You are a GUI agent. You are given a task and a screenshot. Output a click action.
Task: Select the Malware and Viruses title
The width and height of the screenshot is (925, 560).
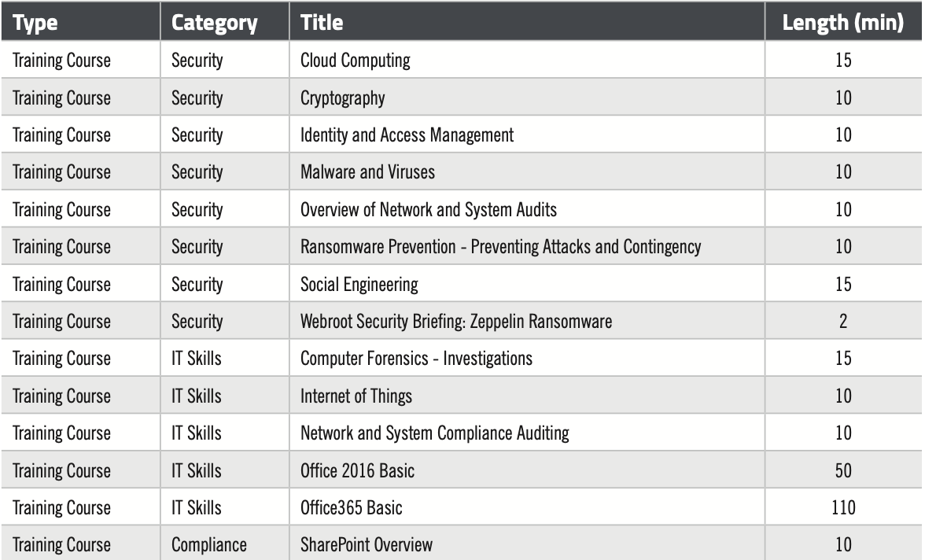[367, 172]
